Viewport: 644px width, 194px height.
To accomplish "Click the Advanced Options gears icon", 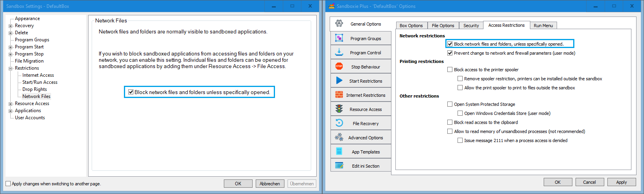I will pos(339,137).
